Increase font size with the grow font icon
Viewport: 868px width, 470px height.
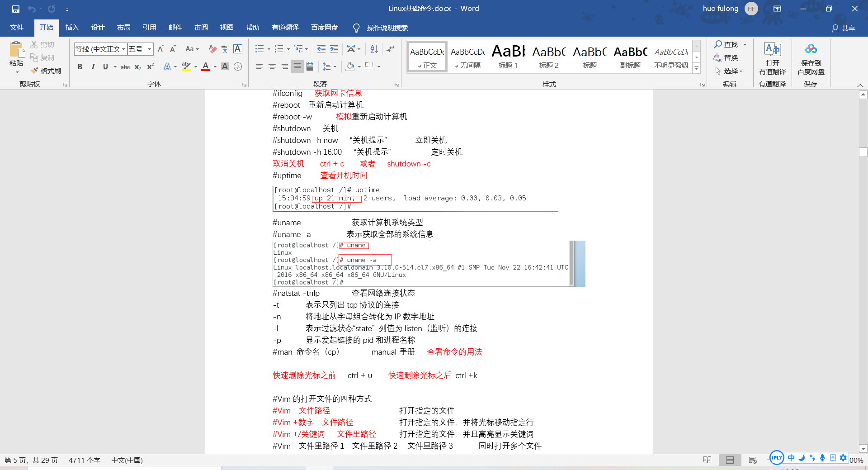point(160,49)
